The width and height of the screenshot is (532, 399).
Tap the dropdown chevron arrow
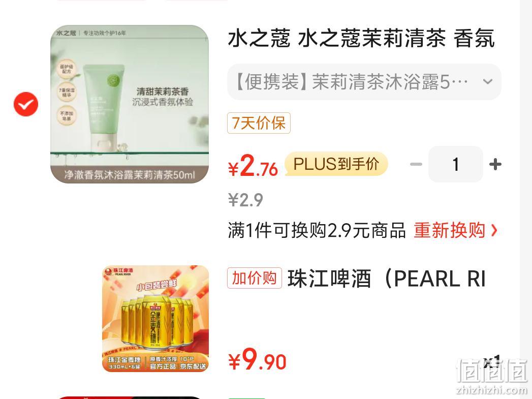click(x=488, y=82)
